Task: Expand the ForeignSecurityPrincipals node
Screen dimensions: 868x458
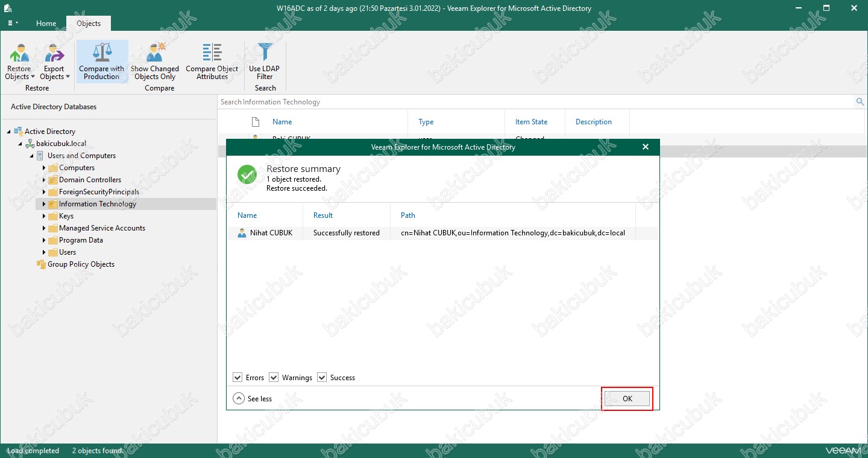Action: (x=44, y=192)
